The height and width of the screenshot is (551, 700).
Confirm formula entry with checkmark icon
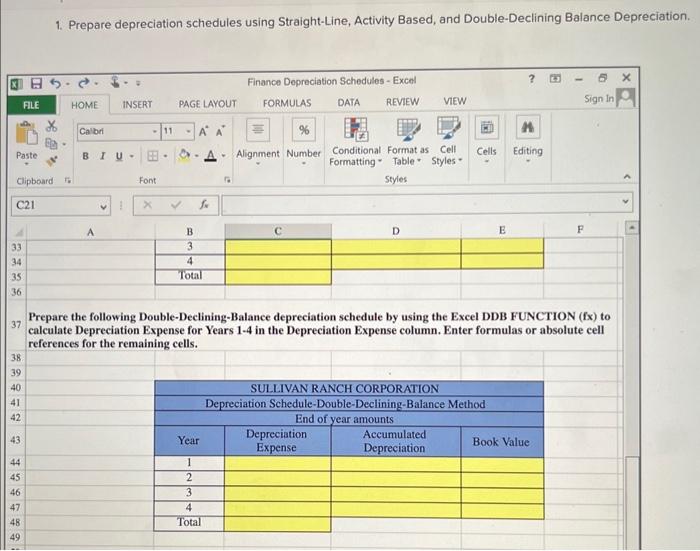(x=176, y=205)
